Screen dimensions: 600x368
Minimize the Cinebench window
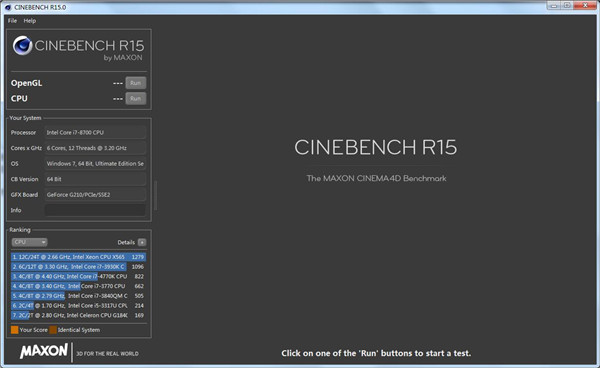[x=553, y=5]
